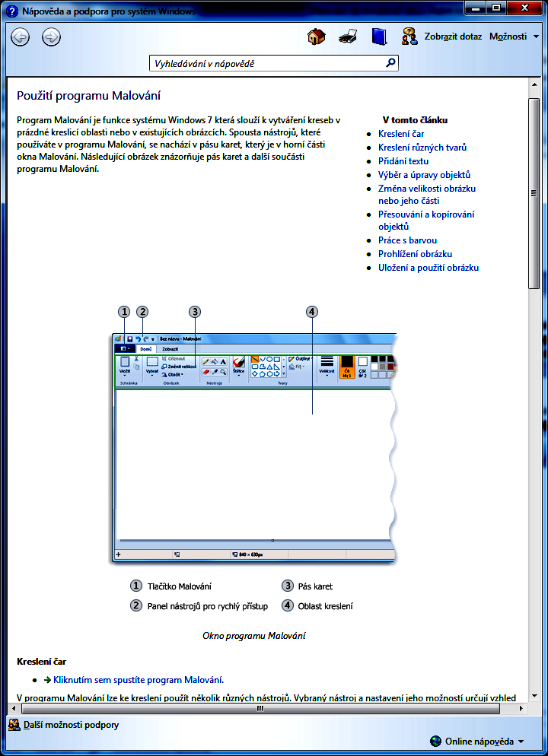Click the Zobrazit dotaz button
Image resolution: width=548 pixels, height=756 pixels.
pos(453,37)
